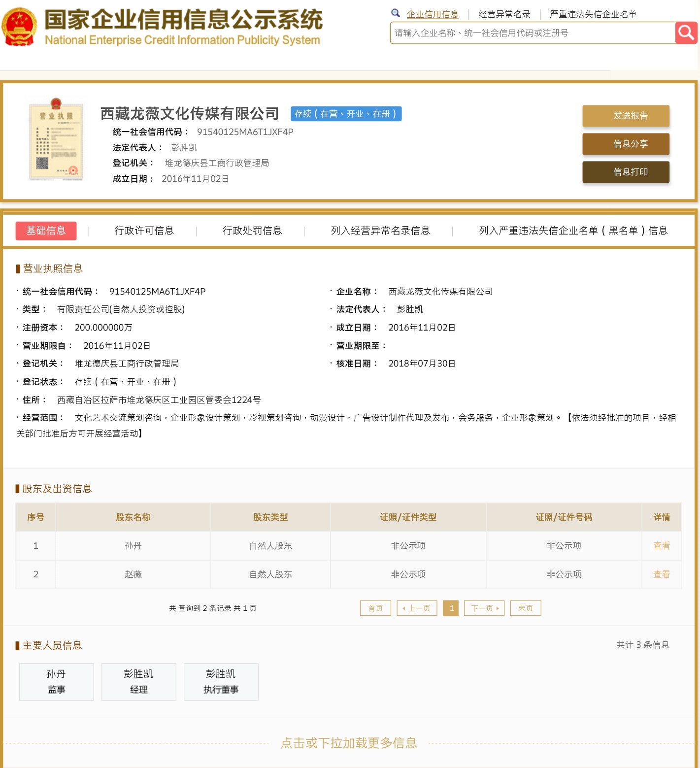Viewport: 700px width, 768px height.
Task: Click the 信息打印 button
Action: [626, 172]
